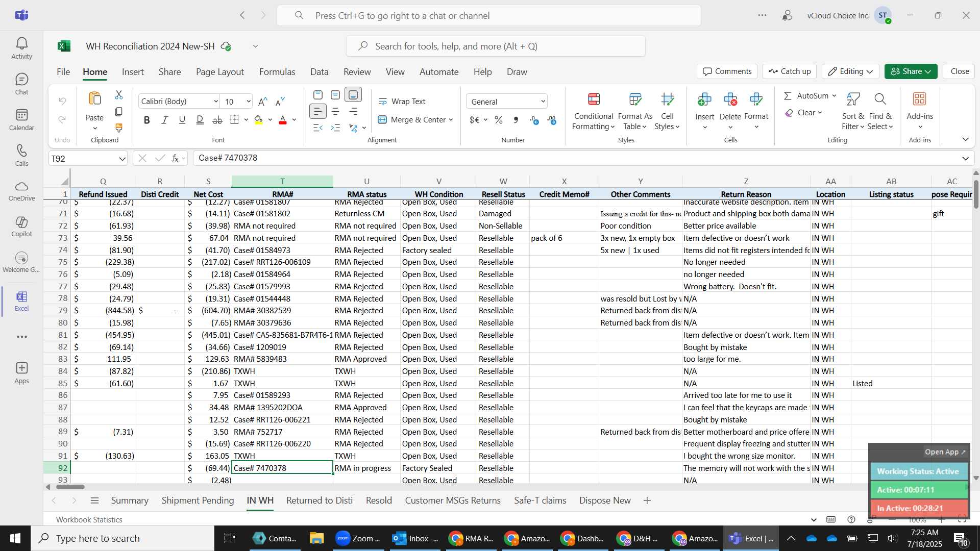Toggle Bottom Align
This screenshot has height=551, width=980.
click(353, 95)
